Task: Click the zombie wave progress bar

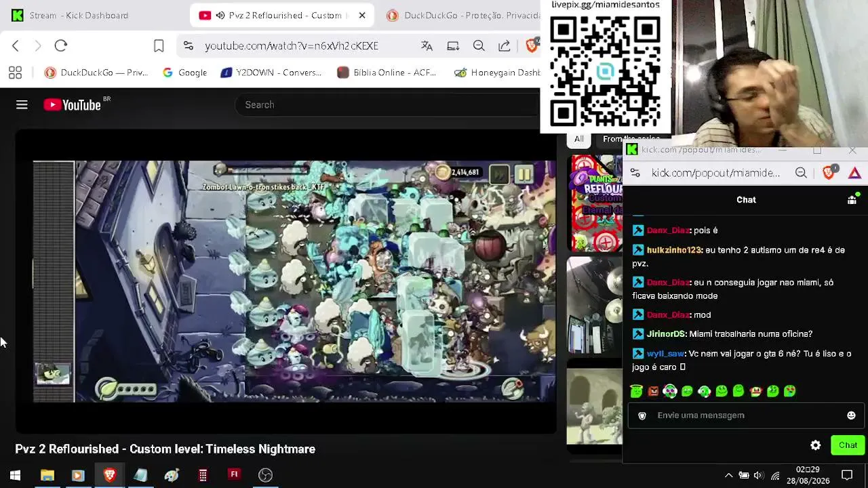Action: click(262, 170)
